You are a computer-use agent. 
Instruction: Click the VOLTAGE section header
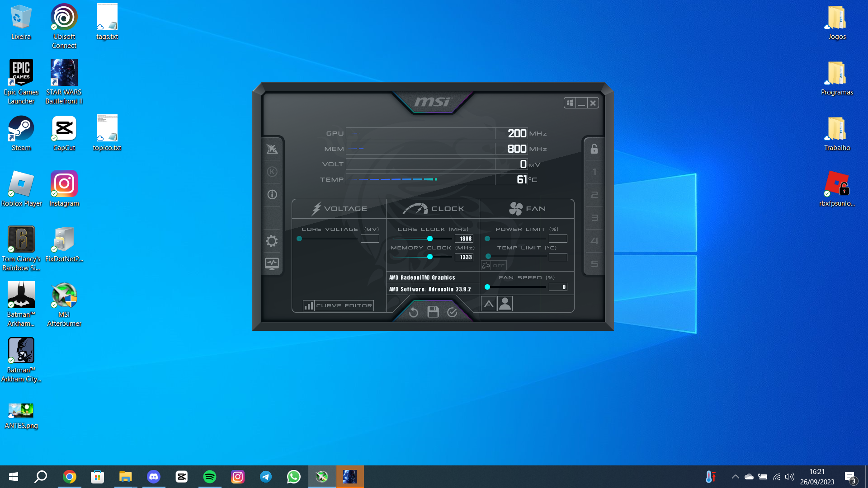click(x=339, y=209)
